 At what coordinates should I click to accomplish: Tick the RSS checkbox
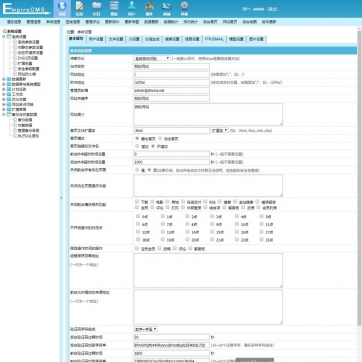[205, 202]
